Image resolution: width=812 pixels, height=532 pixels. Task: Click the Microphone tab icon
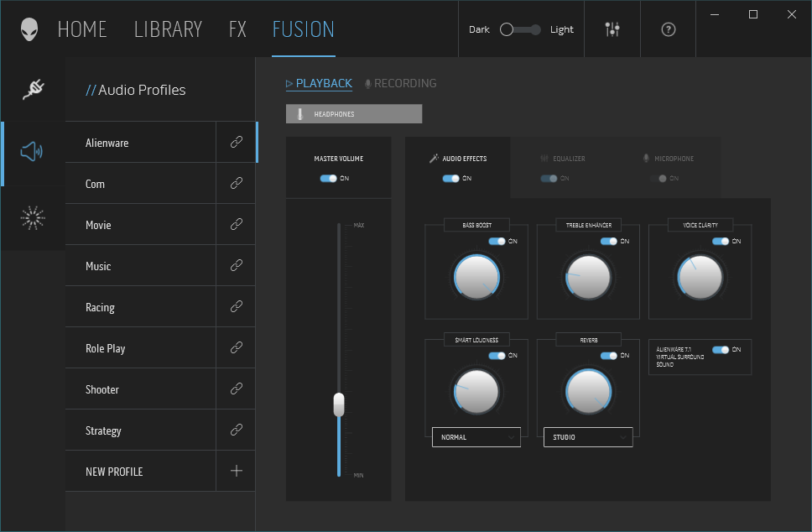(646, 158)
